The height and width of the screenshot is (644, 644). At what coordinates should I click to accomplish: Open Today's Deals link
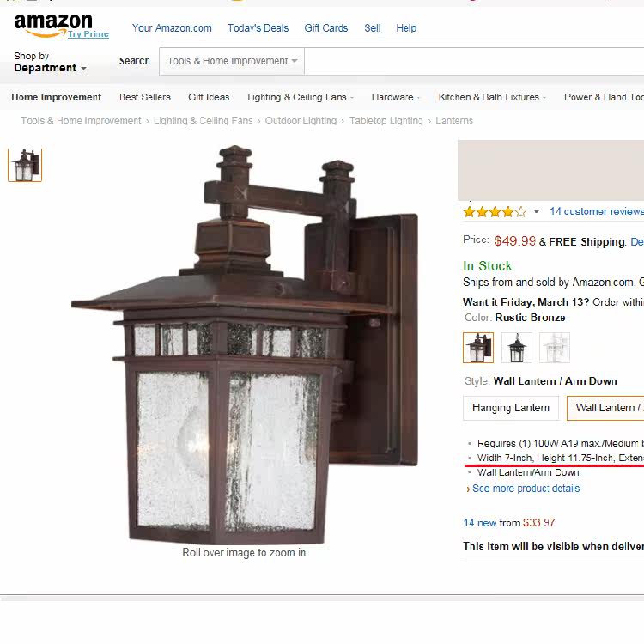258,28
